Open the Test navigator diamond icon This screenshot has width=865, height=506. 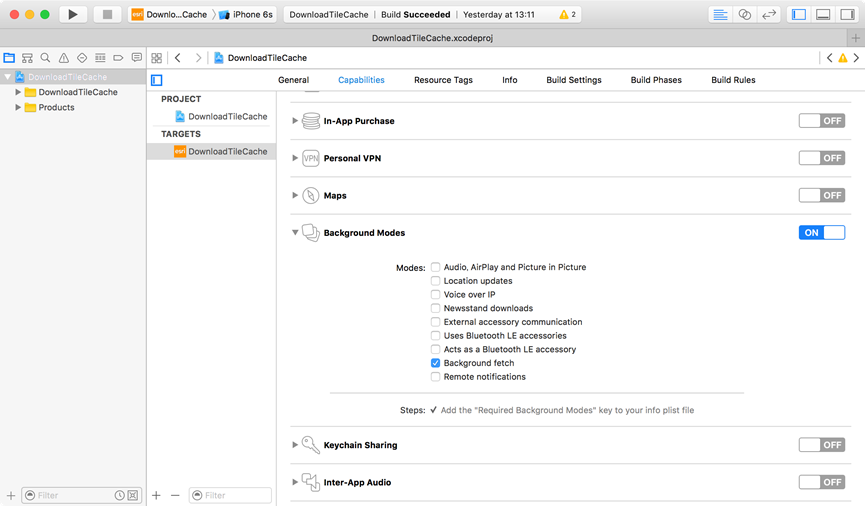(82, 58)
